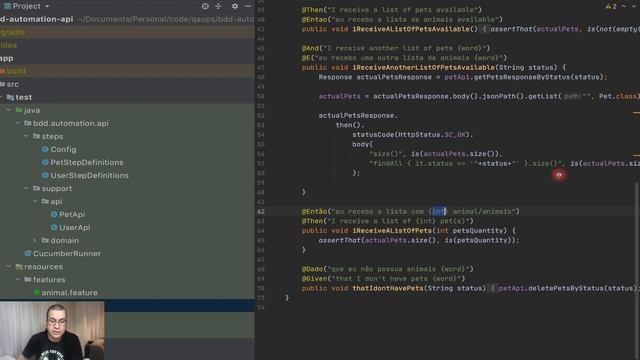Screen dimensions: 640x360
Task: Collapse the features folder chevron
Action: pyautogui.click(x=18, y=280)
